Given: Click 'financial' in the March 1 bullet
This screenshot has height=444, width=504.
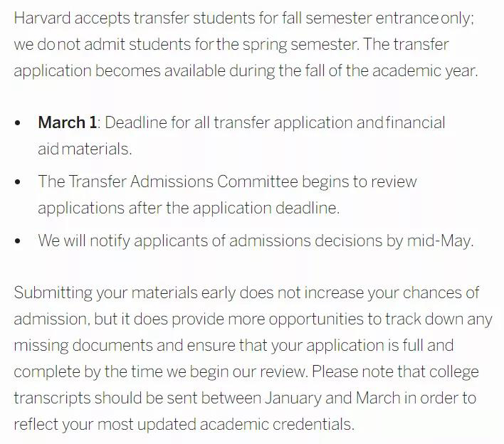Looking at the screenshot, I should [415, 122].
